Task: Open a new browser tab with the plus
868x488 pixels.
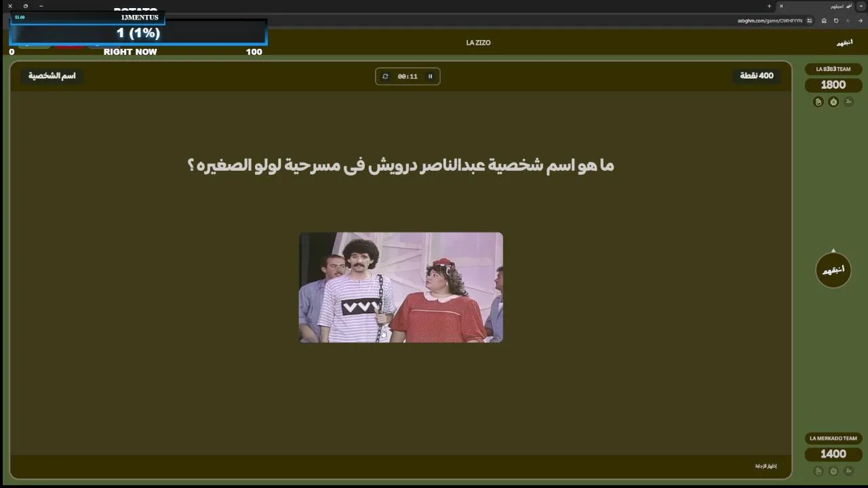Action: pos(769,6)
